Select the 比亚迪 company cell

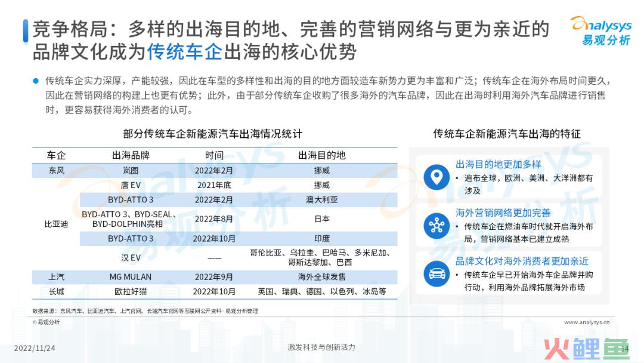click(x=56, y=224)
